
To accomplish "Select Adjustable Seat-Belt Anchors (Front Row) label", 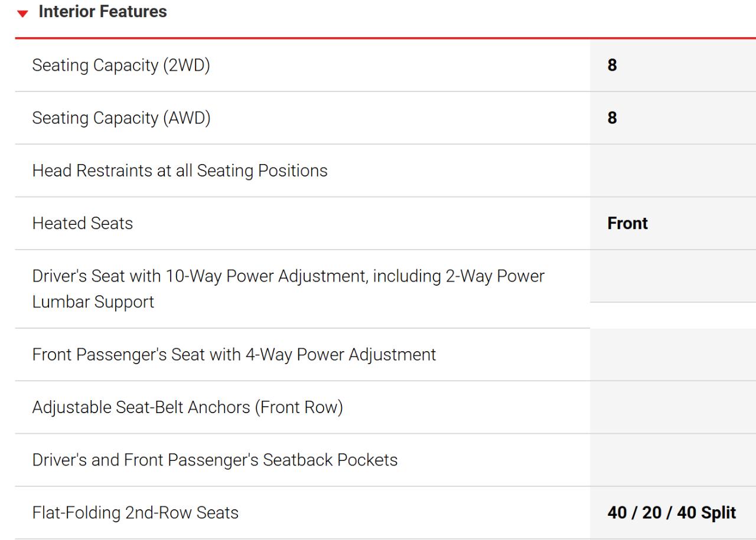I will click(x=187, y=407).
